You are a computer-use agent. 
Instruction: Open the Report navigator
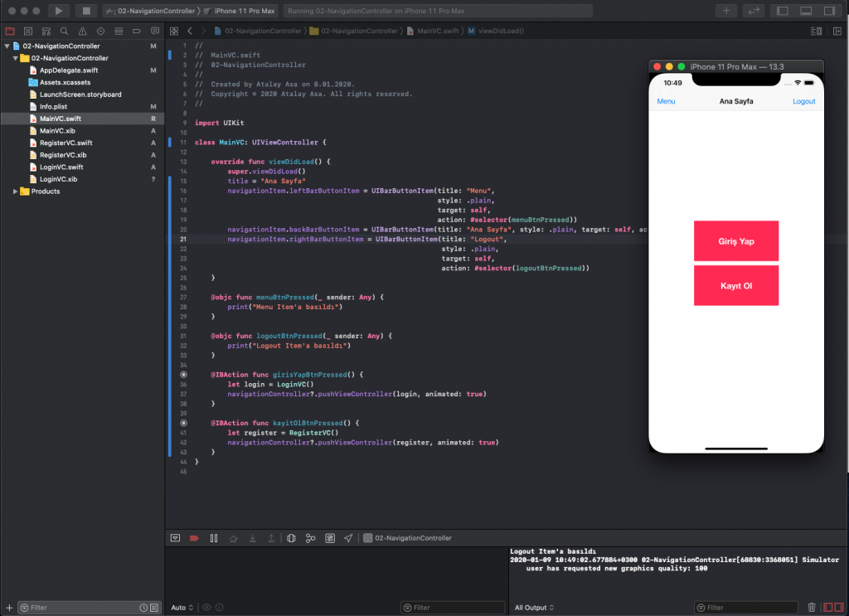point(155,32)
